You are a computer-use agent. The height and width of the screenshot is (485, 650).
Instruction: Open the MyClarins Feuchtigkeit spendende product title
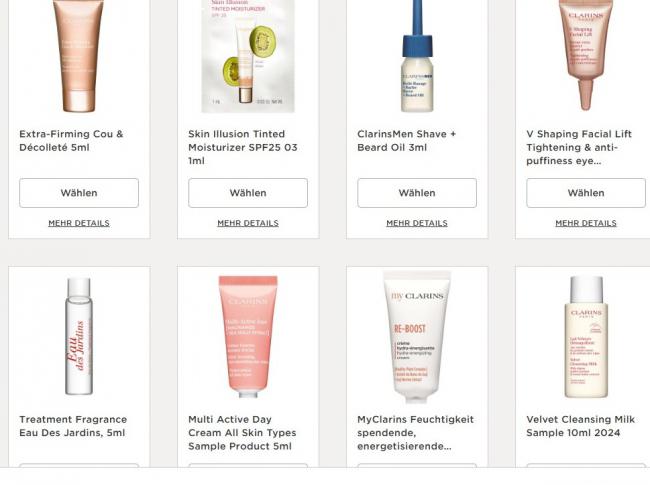(x=415, y=432)
